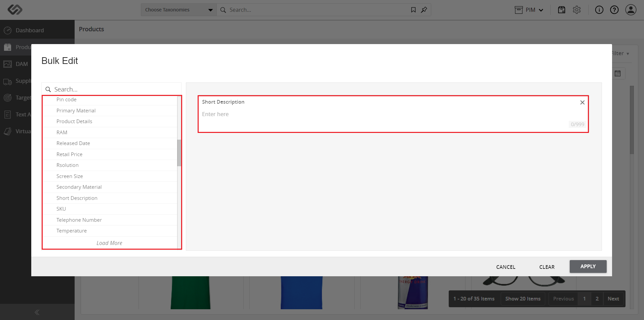The height and width of the screenshot is (320, 644).
Task: Open the Filter dropdown behind dialog
Action: pos(620,54)
